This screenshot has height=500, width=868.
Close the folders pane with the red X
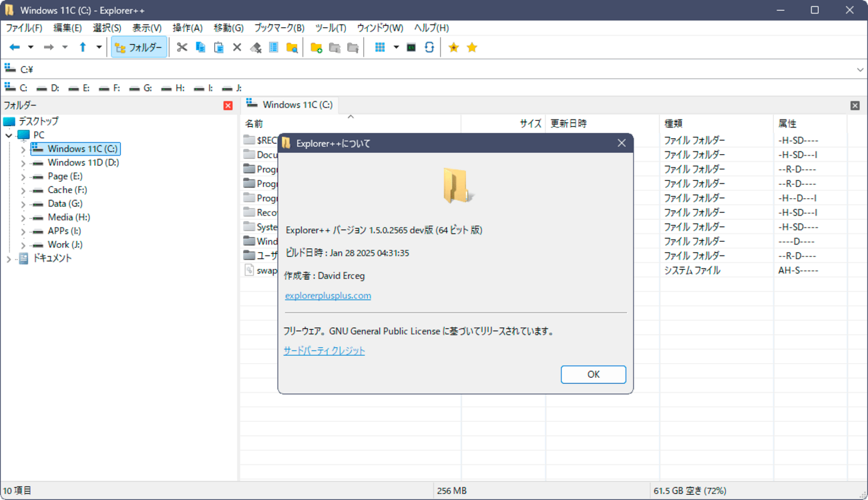pyautogui.click(x=228, y=105)
